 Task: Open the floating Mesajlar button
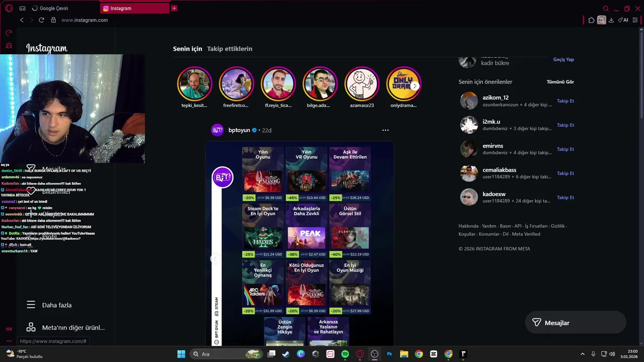pos(576,323)
